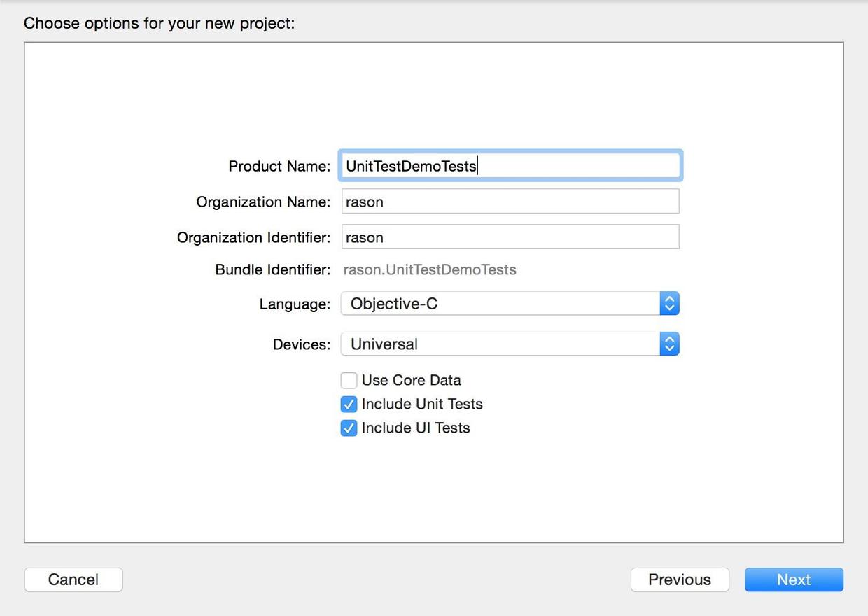868x616 pixels.
Task: Proceed by clicking the Next button
Action: tap(794, 580)
